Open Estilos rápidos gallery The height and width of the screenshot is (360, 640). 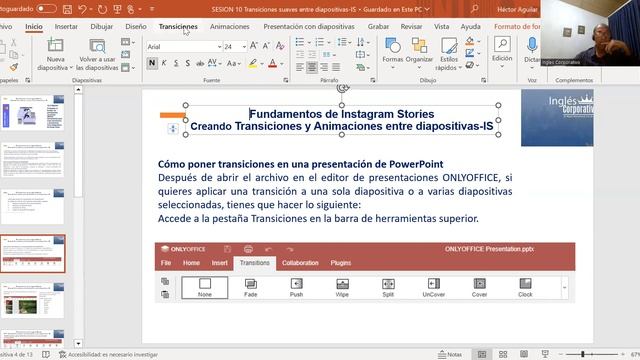tap(449, 54)
